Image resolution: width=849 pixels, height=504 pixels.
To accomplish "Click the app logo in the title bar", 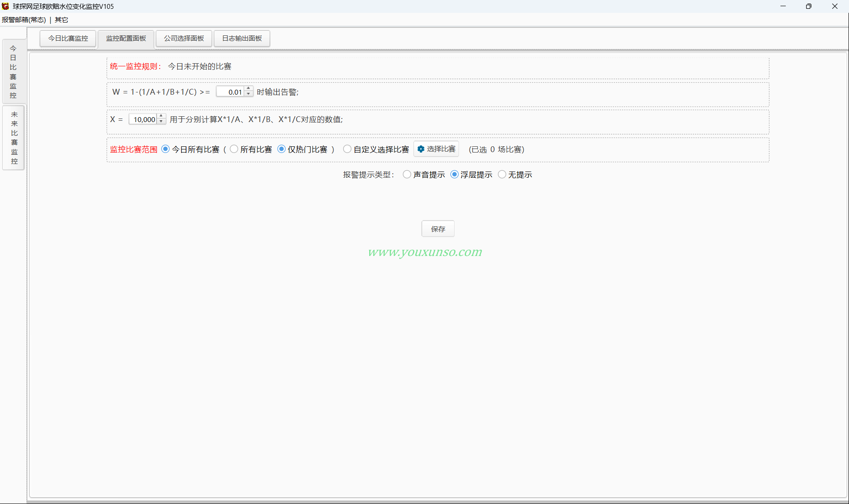I will click(5, 6).
